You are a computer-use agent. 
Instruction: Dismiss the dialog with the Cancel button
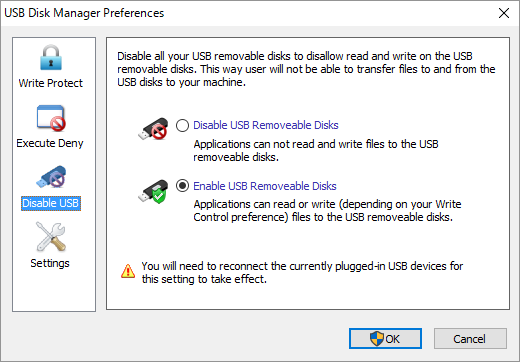click(470, 339)
